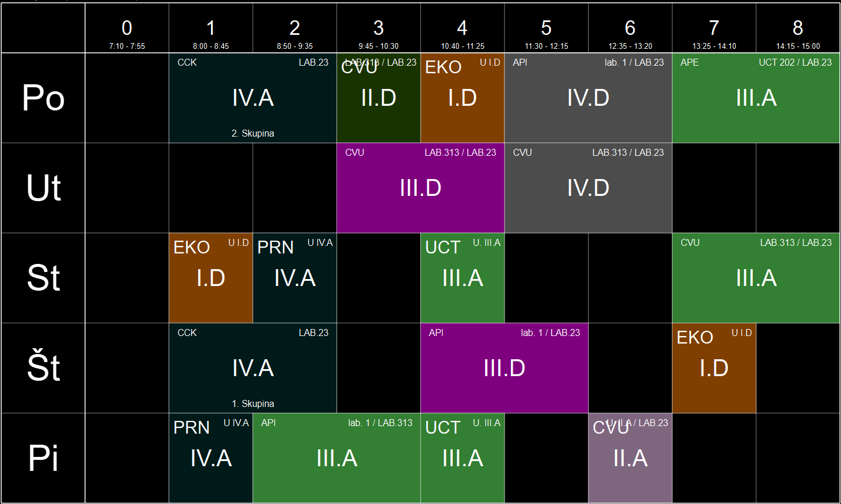841x504 pixels.
Task: Open the Friday PRN IV.A lesson
Action: click(x=210, y=458)
